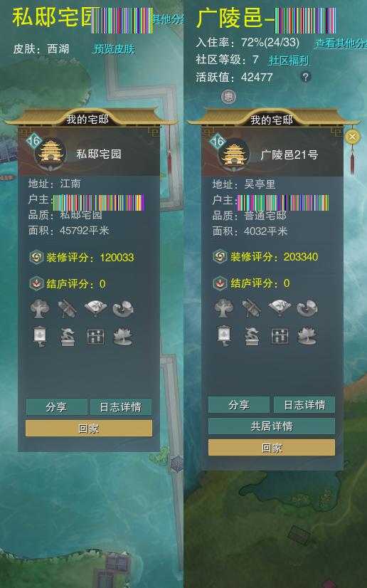Click the cloud swirl icon in the right panel
Image resolution: width=367 pixels, height=588 pixels.
pos(307,308)
